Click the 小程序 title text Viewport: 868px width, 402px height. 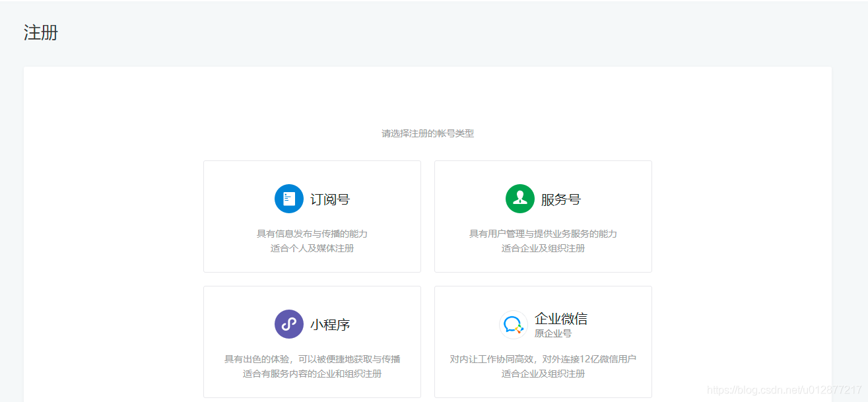click(329, 324)
